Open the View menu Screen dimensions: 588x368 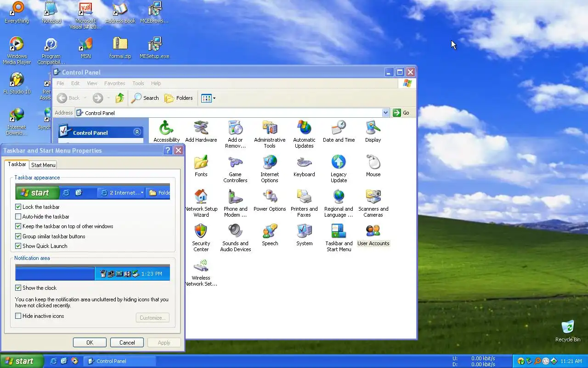[x=92, y=83]
